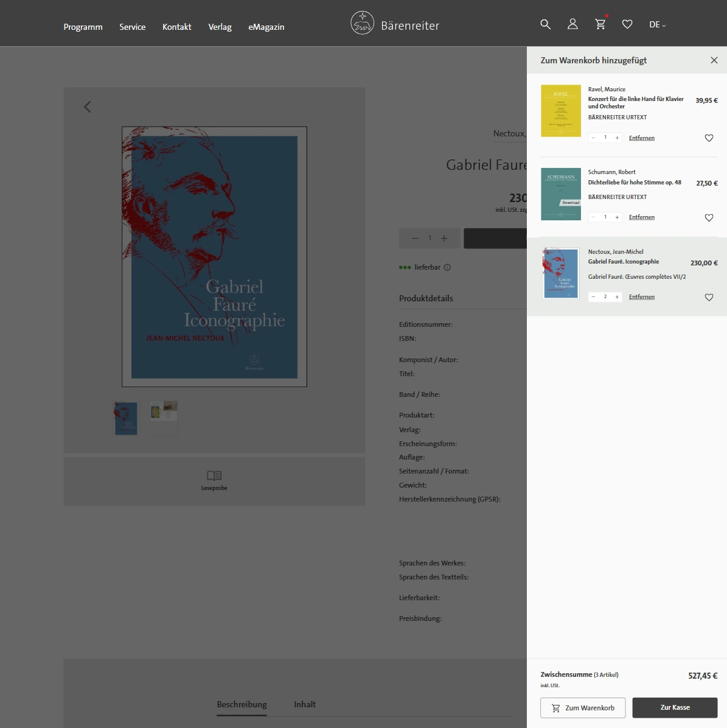Image resolution: width=727 pixels, height=728 pixels.
Task: Click the teal Schumann cover thumbnail
Action: pyautogui.click(x=561, y=194)
